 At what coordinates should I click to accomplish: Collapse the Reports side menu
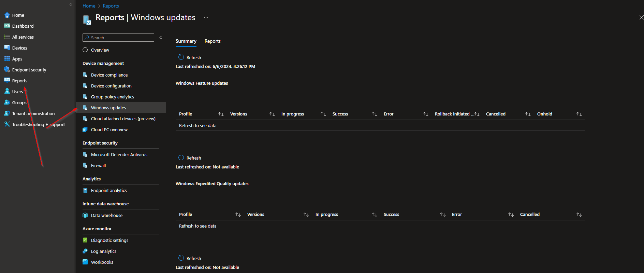click(161, 38)
